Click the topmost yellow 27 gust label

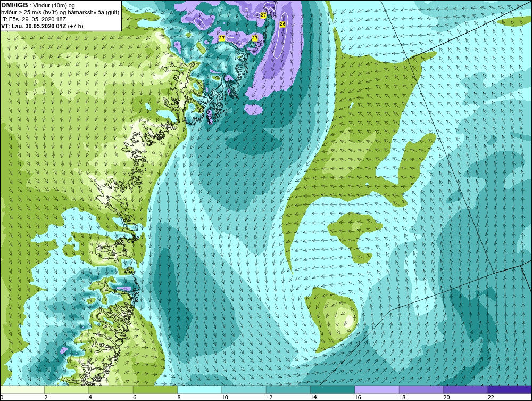[x=263, y=15]
